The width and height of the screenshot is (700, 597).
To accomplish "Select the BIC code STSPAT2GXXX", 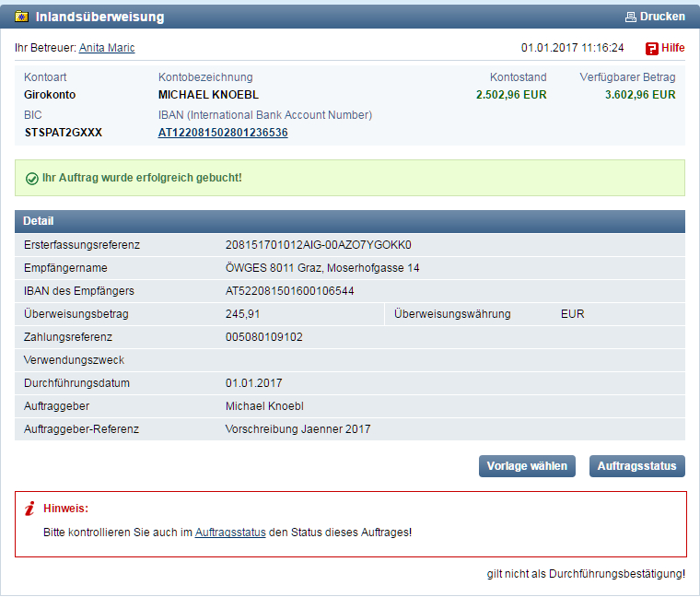I will 64,133.
